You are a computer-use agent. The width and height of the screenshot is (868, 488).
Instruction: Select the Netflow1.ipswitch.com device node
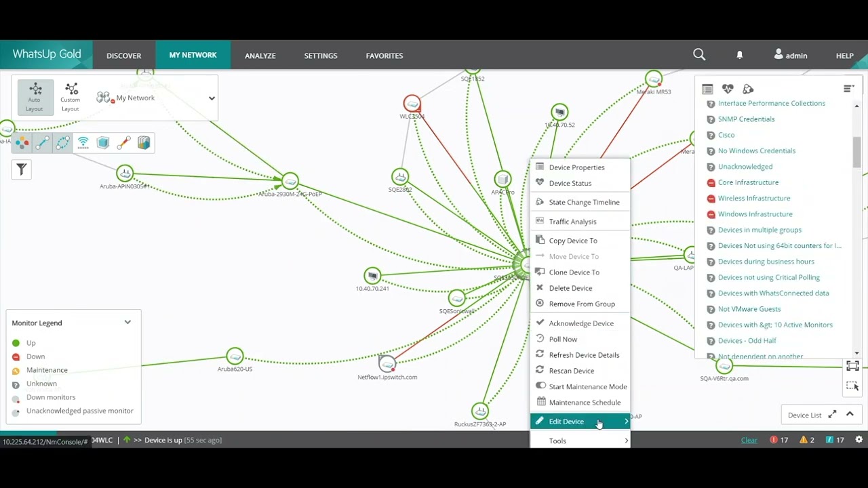pyautogui.click(x=387, y=364)
